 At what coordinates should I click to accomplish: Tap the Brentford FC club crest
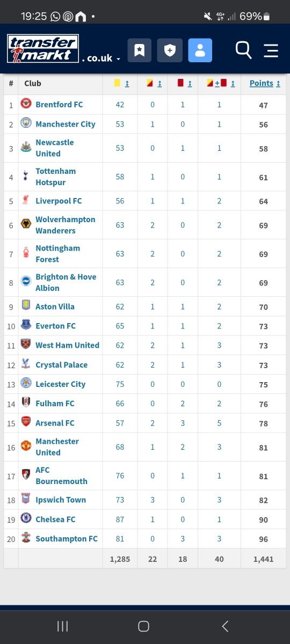26,104
